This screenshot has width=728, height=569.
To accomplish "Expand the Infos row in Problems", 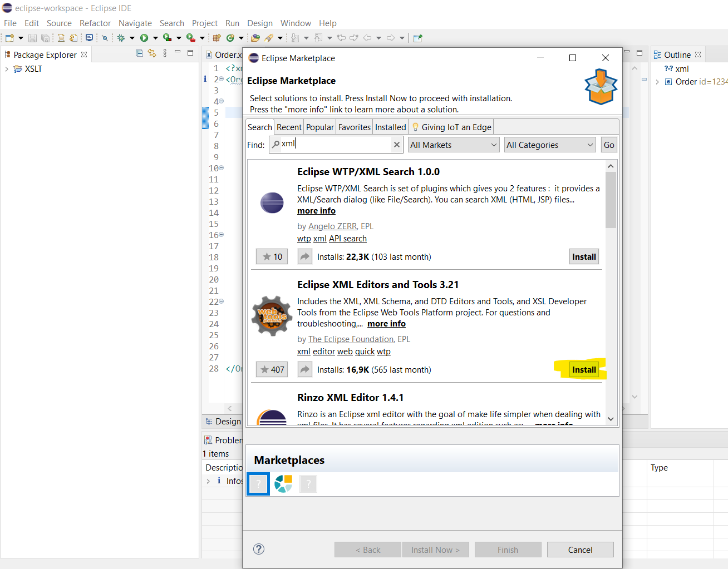I will point(208,481).
